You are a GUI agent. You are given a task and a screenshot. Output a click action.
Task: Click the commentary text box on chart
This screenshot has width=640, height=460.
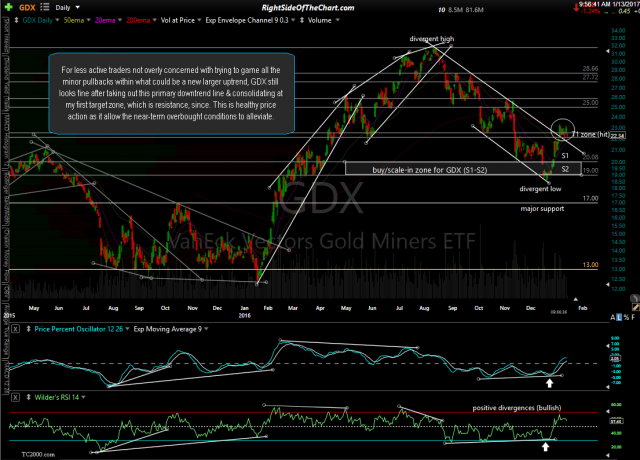tap(171, 93)
